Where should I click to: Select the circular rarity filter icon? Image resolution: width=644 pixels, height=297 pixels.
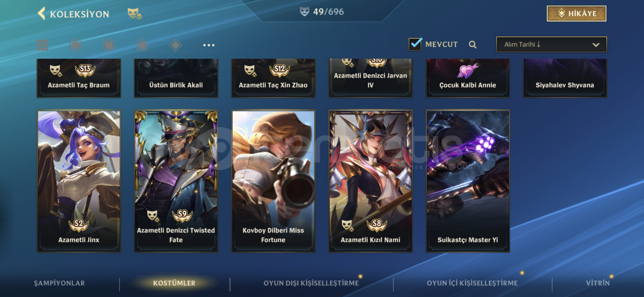76,45
